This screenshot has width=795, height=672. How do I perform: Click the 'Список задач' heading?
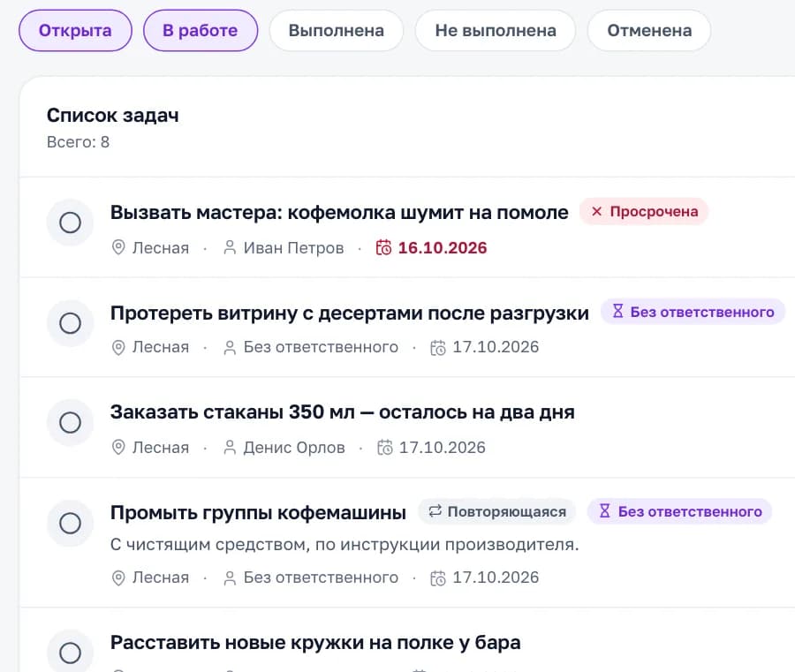click(112, 115)
